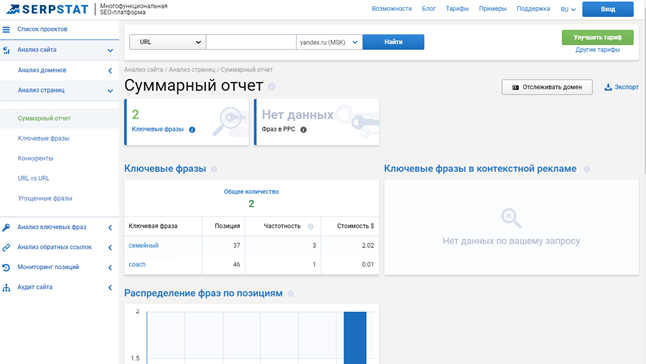The height and width of the screenshot is (364, 646).
Task: Click the Отслеживать домен button
Action: (x=547, y=87)
